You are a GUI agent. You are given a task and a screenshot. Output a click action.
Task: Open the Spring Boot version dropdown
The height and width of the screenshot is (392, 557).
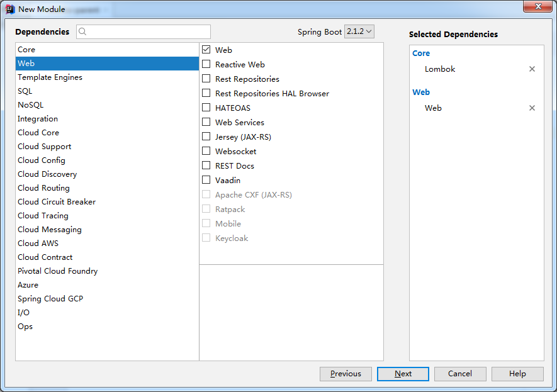coord(359,31)
